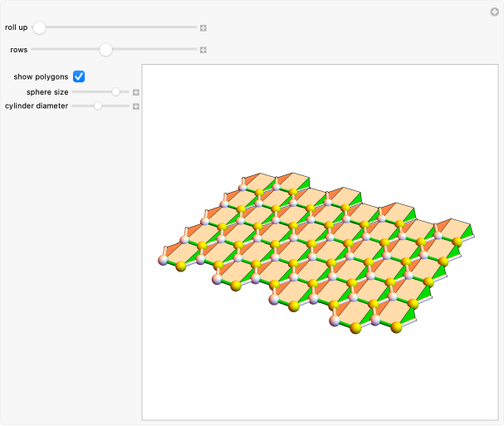Click the roll up slider thumb

39,27
